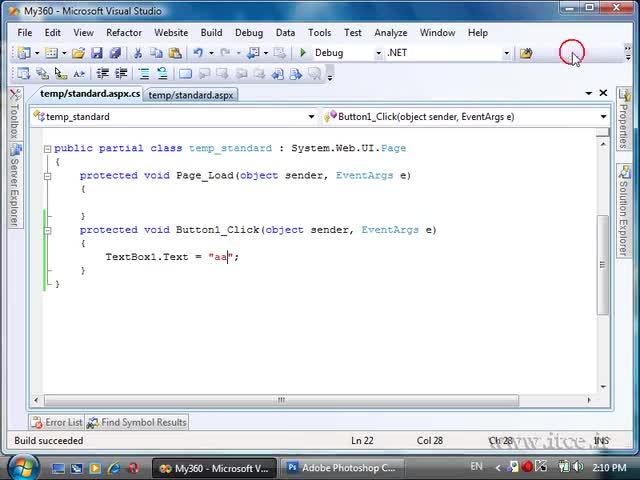Click the Display Quick Info icon
The height and width of the screenshot is (480, 640).
point(61,74)
